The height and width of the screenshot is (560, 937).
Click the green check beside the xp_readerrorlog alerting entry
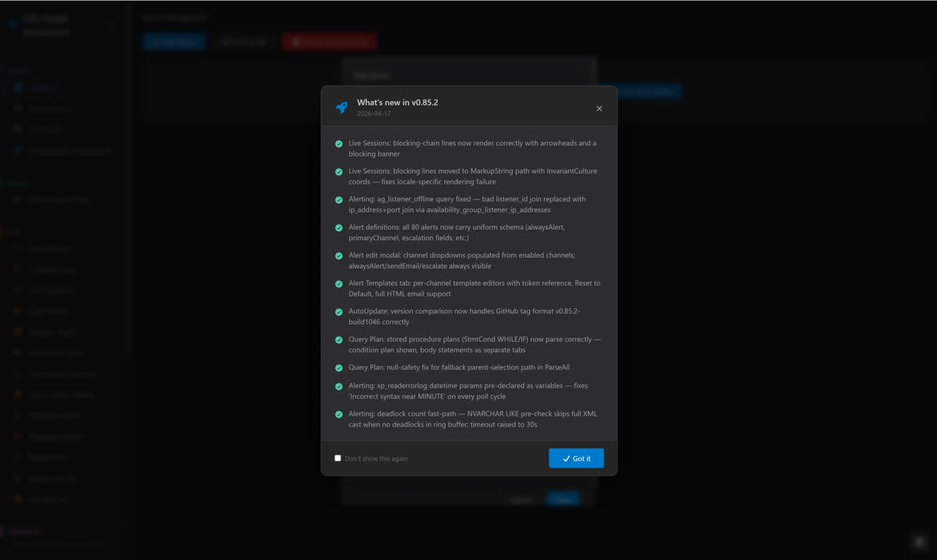click(338, 386)
